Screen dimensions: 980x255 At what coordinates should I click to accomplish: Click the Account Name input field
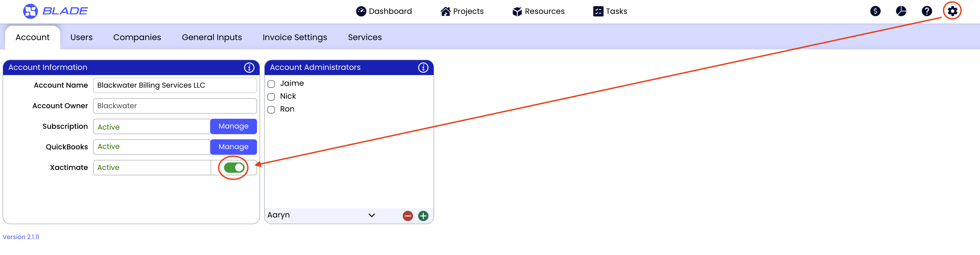pos(175,85)
